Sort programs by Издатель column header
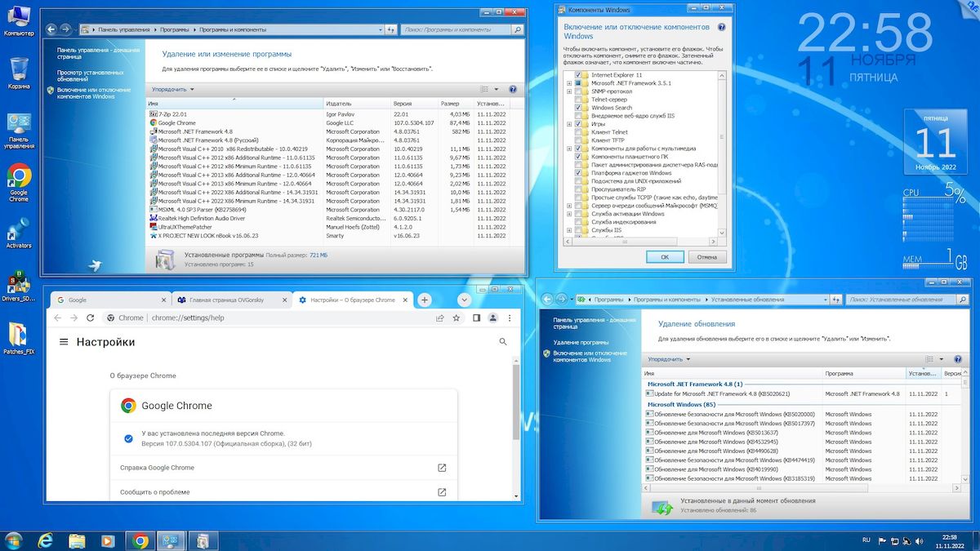Screen dimensions: 980x551 pos(357,104)
